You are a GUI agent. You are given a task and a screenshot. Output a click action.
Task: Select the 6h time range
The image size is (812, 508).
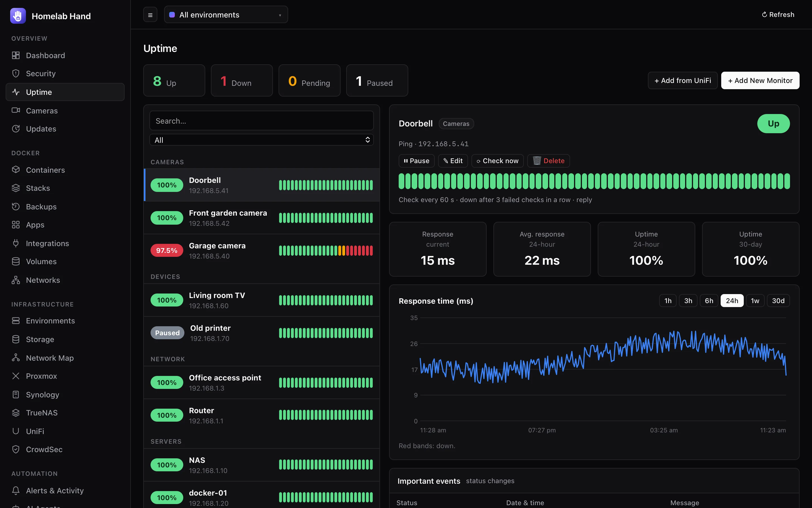coord(709,301)
